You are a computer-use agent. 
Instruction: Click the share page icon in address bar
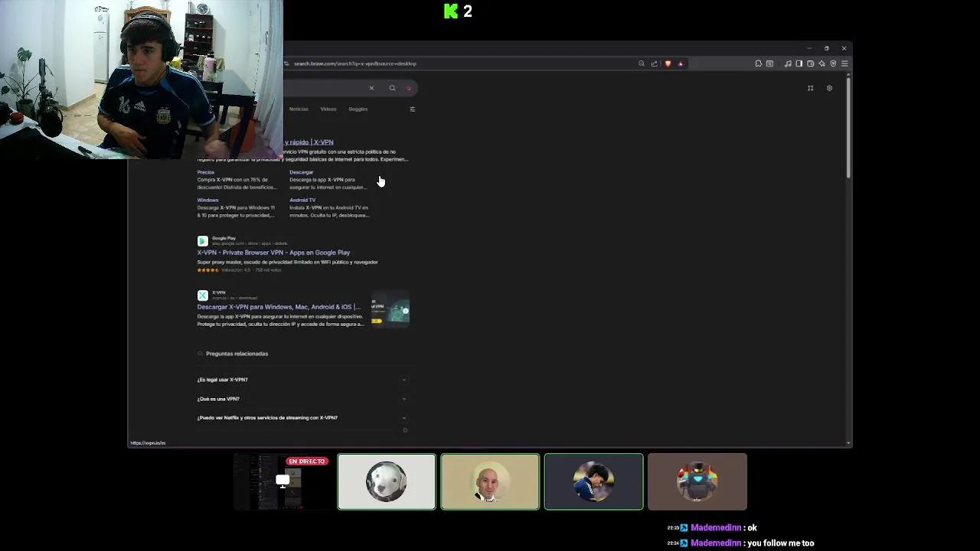654,64
